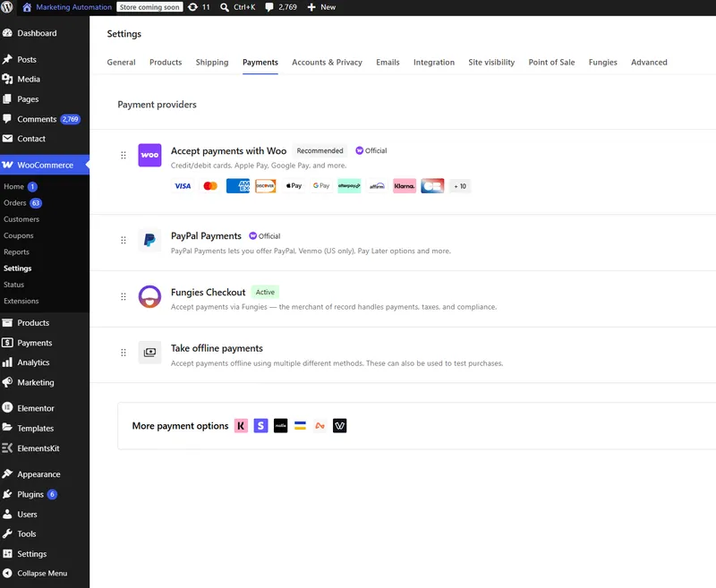Switch to the Point of Sale tab

click(x=551, y=62)
